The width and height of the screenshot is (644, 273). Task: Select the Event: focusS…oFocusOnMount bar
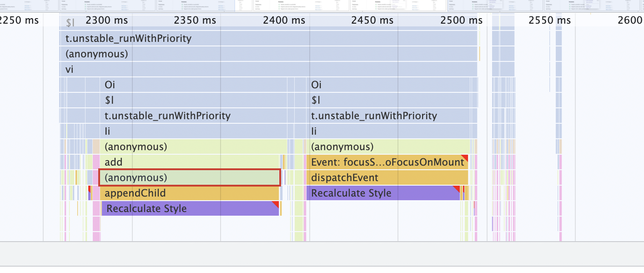click(387, 162)
